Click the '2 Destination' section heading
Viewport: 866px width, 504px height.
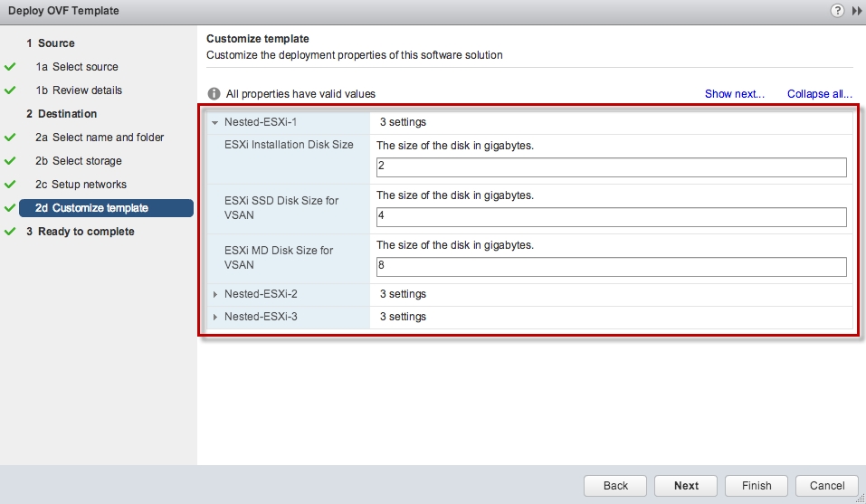[x=62, y=114]
